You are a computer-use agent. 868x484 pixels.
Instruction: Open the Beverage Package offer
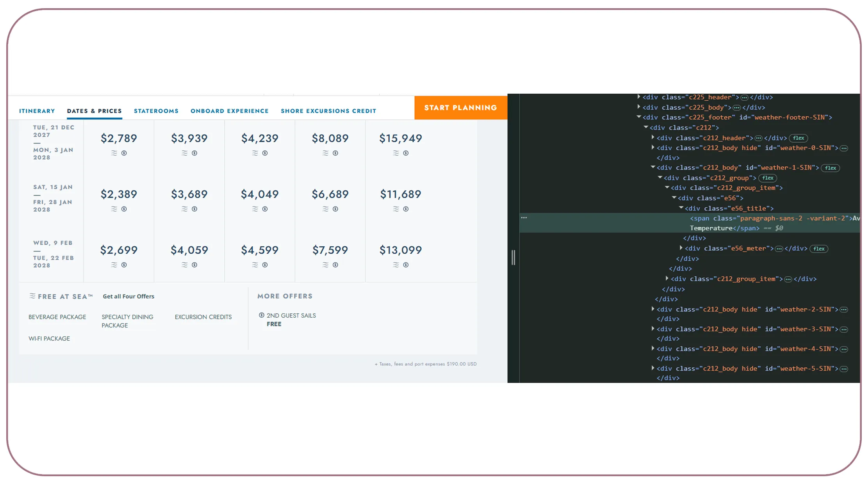[57, 317]
